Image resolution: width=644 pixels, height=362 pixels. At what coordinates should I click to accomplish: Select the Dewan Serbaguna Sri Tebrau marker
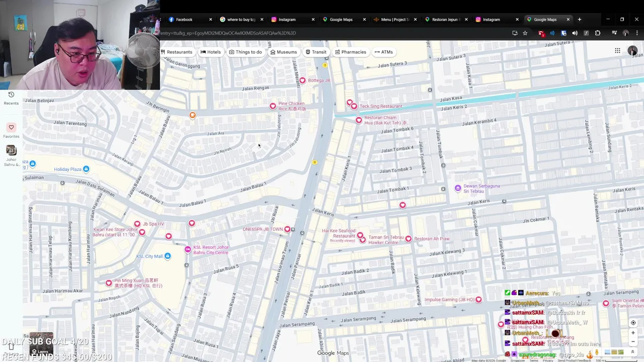[458, 188]
